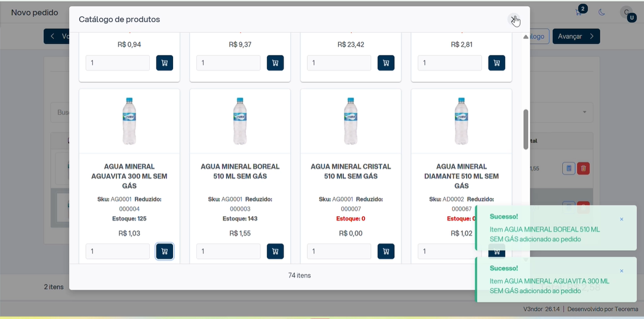The width and height of the screenshot is (644, 319).
Task: Click the '2 itens' order summary text
Action: coord(54,287)
